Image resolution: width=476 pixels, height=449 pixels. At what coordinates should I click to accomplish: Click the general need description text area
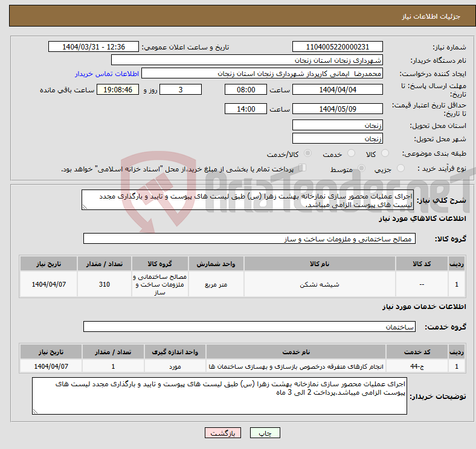click(248, 200)
